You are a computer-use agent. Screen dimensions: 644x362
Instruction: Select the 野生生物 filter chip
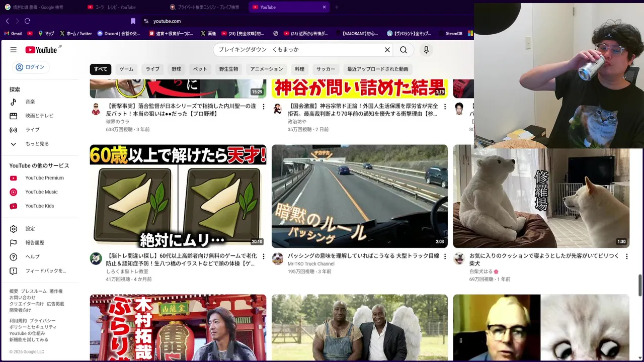228,69
